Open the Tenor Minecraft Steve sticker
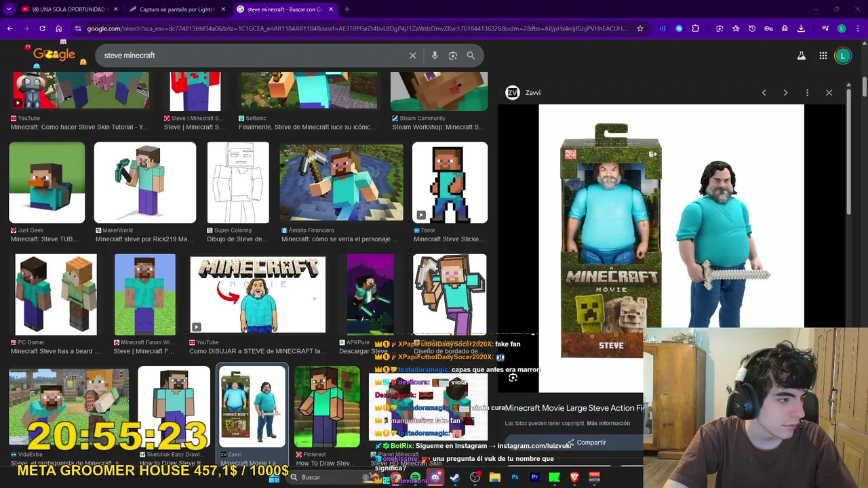868x488 pixels. click(x=450, y=182)
